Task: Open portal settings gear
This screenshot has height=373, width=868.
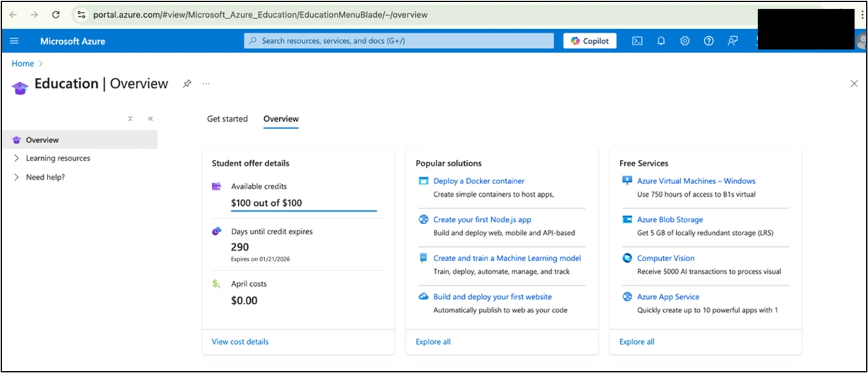Action: [x=684, y=41]
